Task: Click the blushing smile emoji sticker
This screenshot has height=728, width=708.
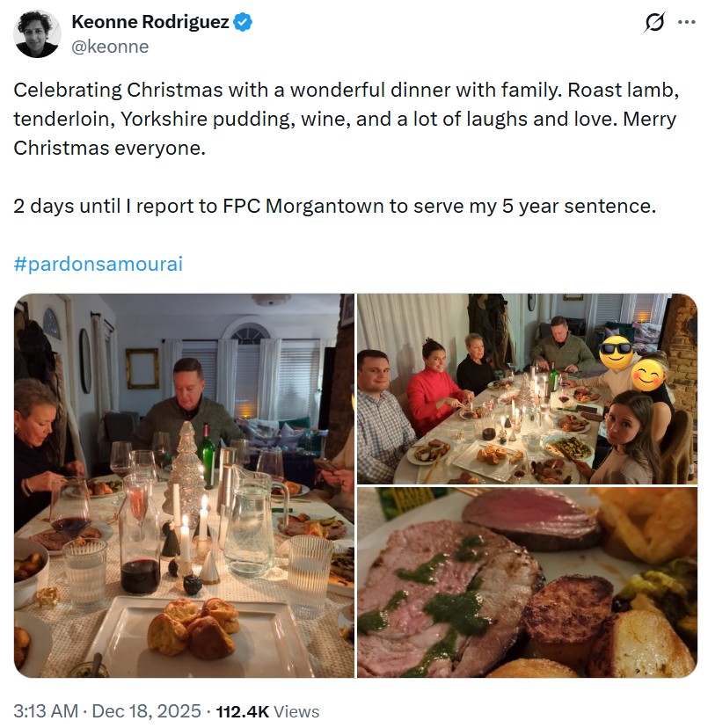Action: 650,375
